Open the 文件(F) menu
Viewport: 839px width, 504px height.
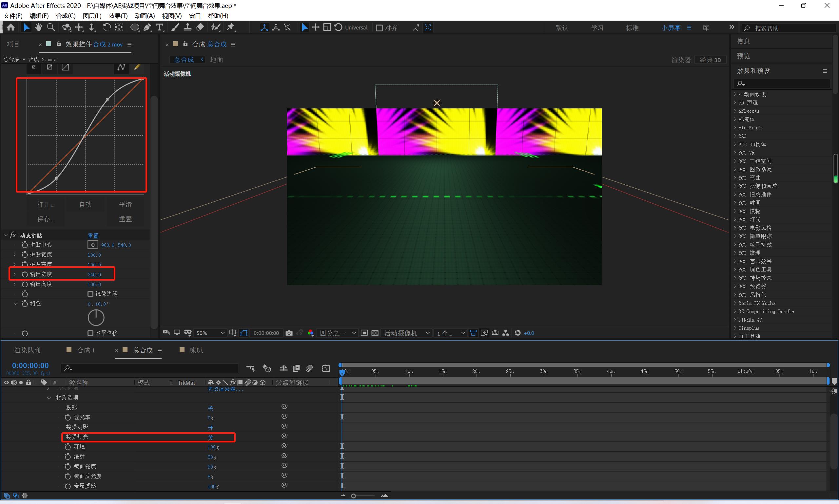[13, 16]
